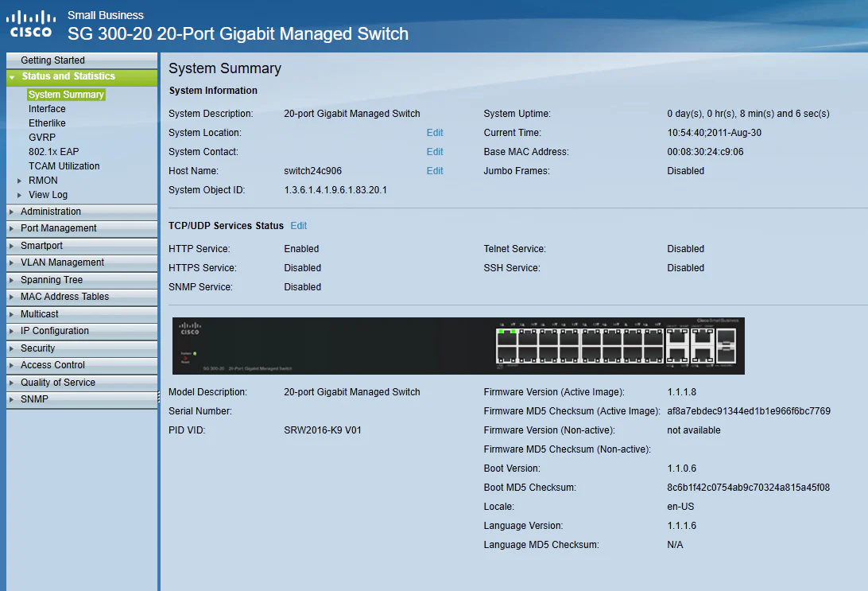Click the System Summary page heading
This screenshot has height=591, width=868.
tap(225, 68)
